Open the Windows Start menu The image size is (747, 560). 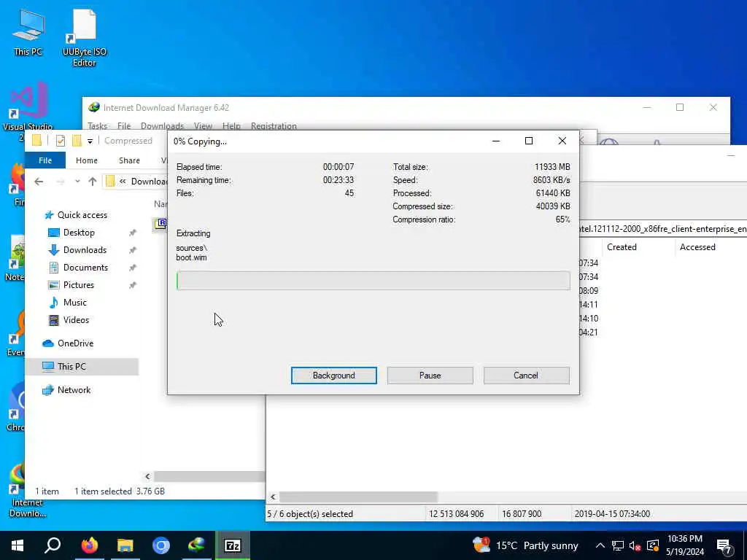pyautogui.click(x=18, y=545)
